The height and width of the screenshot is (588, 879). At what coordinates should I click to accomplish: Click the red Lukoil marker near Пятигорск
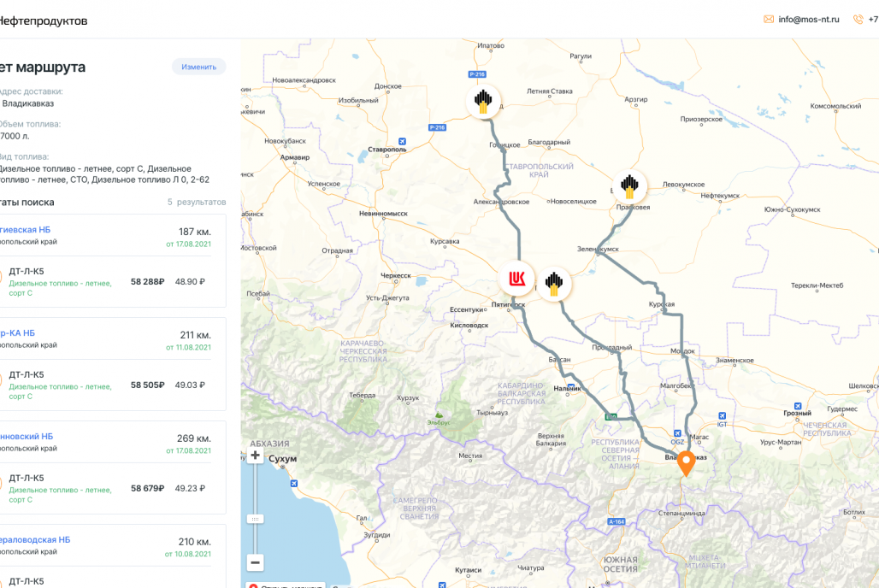(517, 279)
